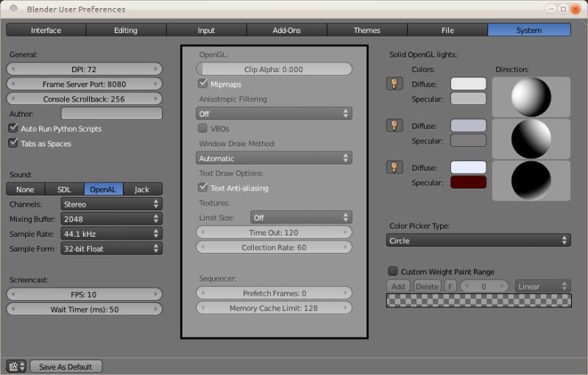Increase the Prefetch Frames value
The height and width of the screenshot is (375, 588).
point(345,293)
